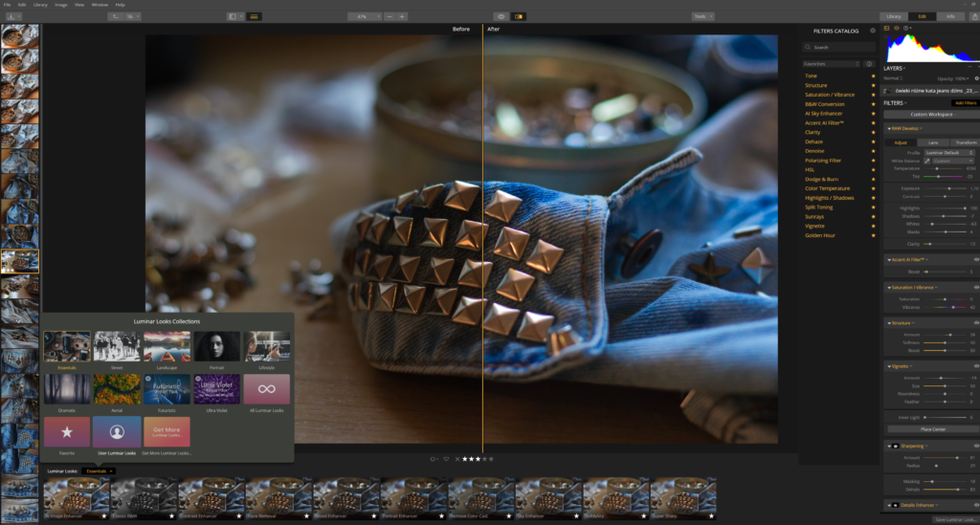Toggle Sharpening filter visibility eye
Viewport: 980px width, 525px height.
pos(976,446)
